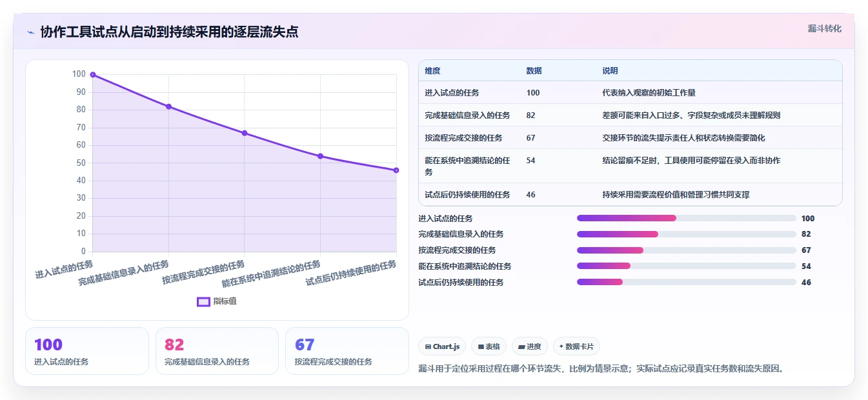The height and width of the screenshot is (400, 868).
Task: Click the 指标值 legend label text
Action: tap(225, 301)
